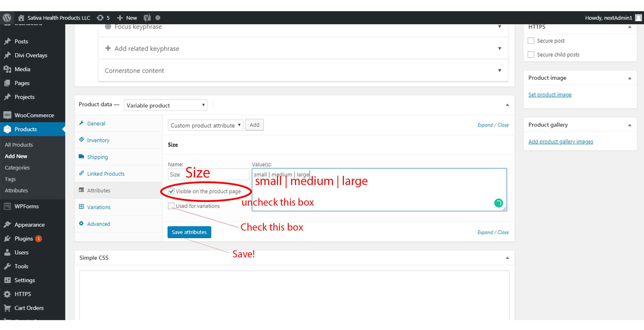This screenshot has width=644, height=330.
Task: Uncheck Visible on the product page
Action: 171,191
